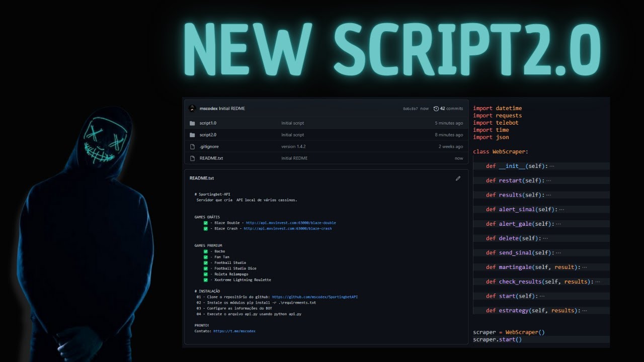The width and height of the screenshot is (644, 362).
Task: Expand the folded results method ellipsis
Action: click(x=548, y=195)
